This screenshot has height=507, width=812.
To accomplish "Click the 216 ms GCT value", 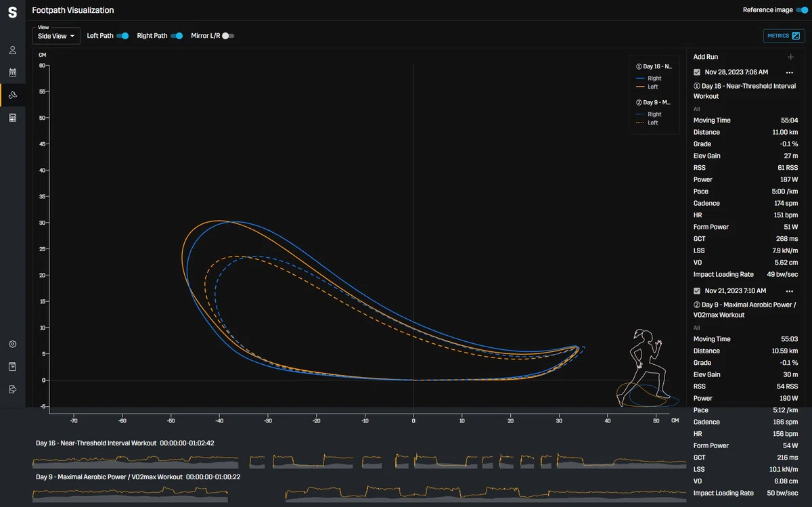I will click(788, 458).
